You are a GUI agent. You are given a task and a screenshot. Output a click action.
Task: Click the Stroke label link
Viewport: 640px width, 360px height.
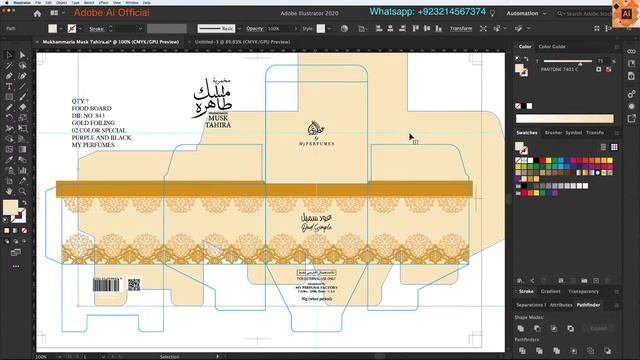[x=96, y=29]
